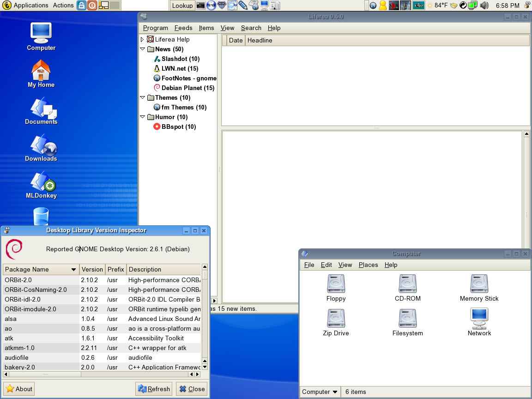
Task: Sort Liferea items by Headline column
Action: (x=387, y=40)
